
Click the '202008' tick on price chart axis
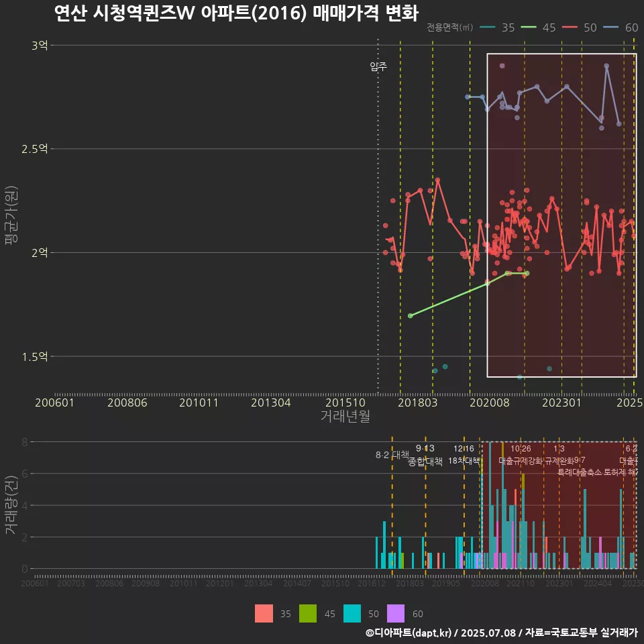490,402
